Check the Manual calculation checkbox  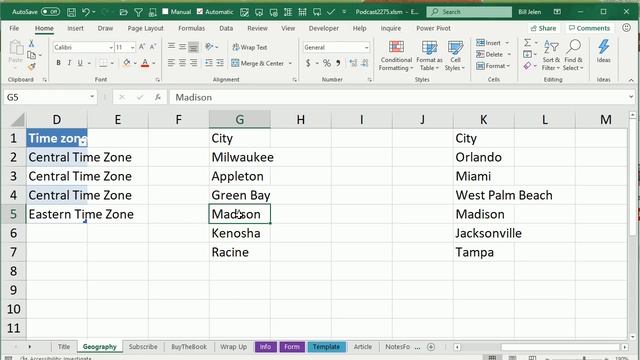tap(165, 11)
